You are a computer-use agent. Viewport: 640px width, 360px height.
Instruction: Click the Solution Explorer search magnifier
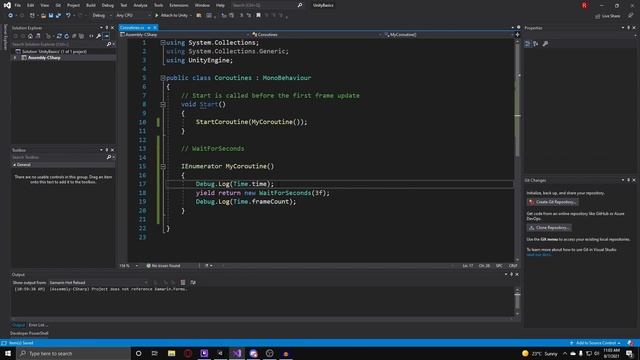coord(109,44)
